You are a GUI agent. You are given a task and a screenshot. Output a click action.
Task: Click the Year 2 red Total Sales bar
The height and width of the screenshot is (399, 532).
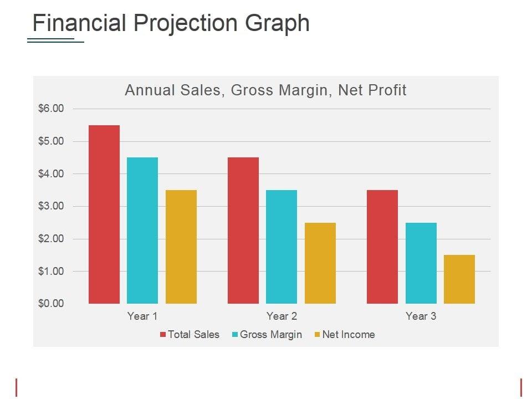[x=243, y=231]
